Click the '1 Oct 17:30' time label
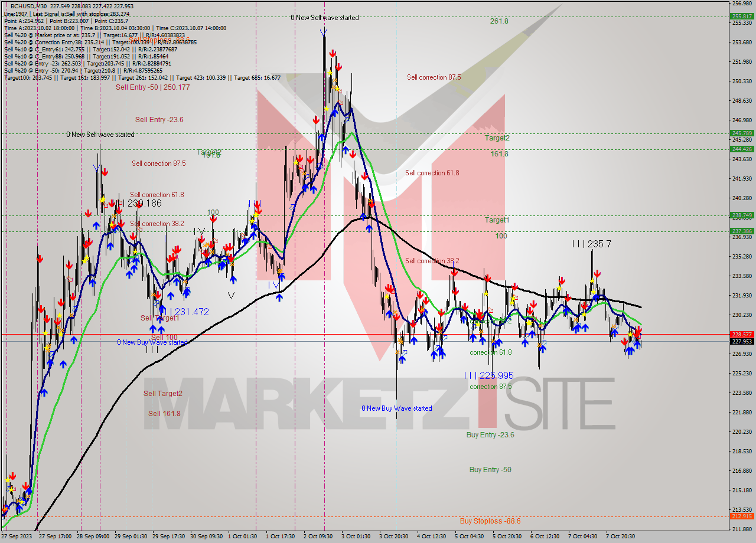The height and width of the screenshot is (543, 756). click(281, 537)
